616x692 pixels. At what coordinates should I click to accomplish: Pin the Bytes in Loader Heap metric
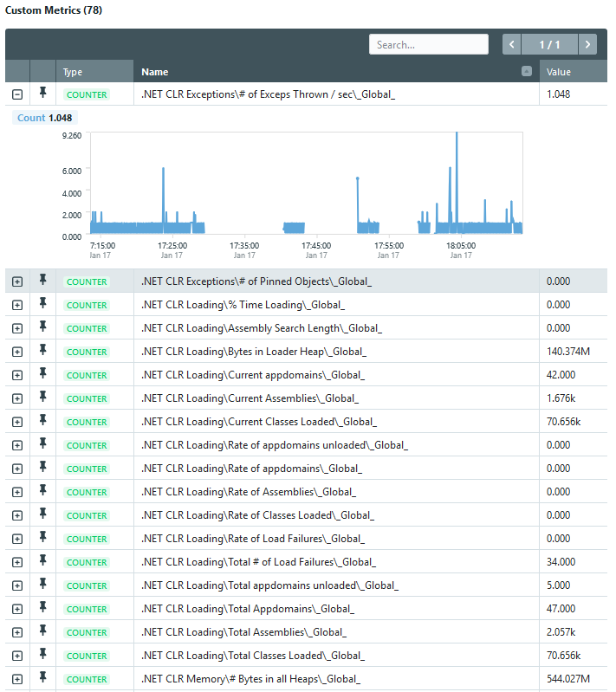[x=42, y=350]
